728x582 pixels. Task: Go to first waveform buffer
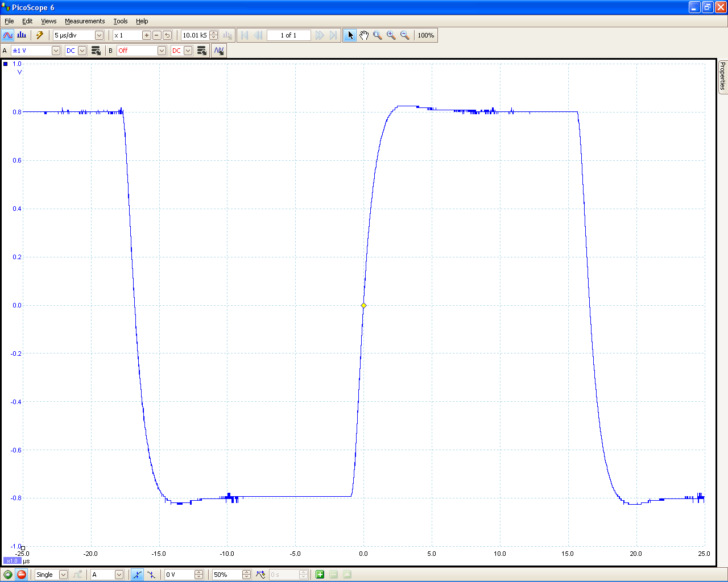click(245, 35)
